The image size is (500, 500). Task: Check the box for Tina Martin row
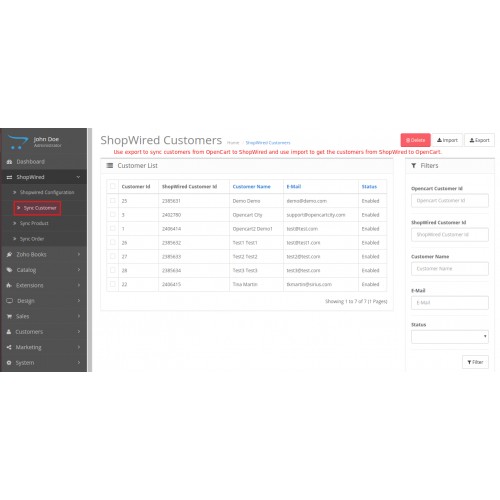(113, 284)
